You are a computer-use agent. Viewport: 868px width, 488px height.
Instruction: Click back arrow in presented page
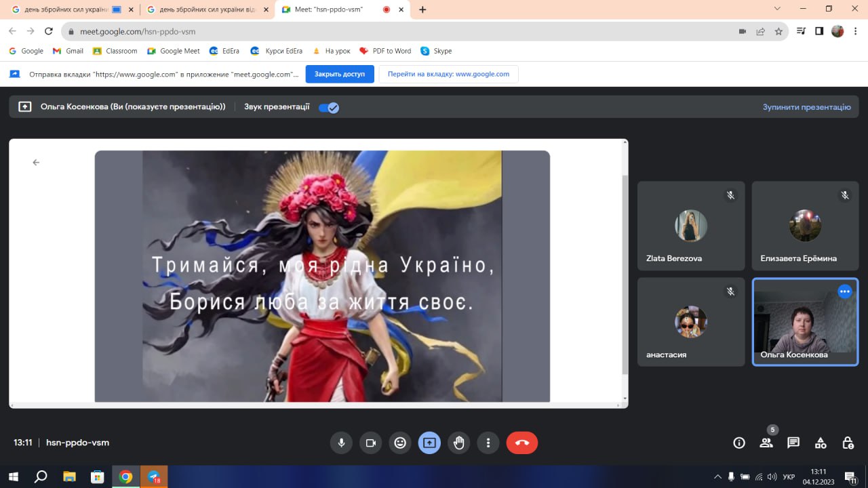[x=36, y=162]
